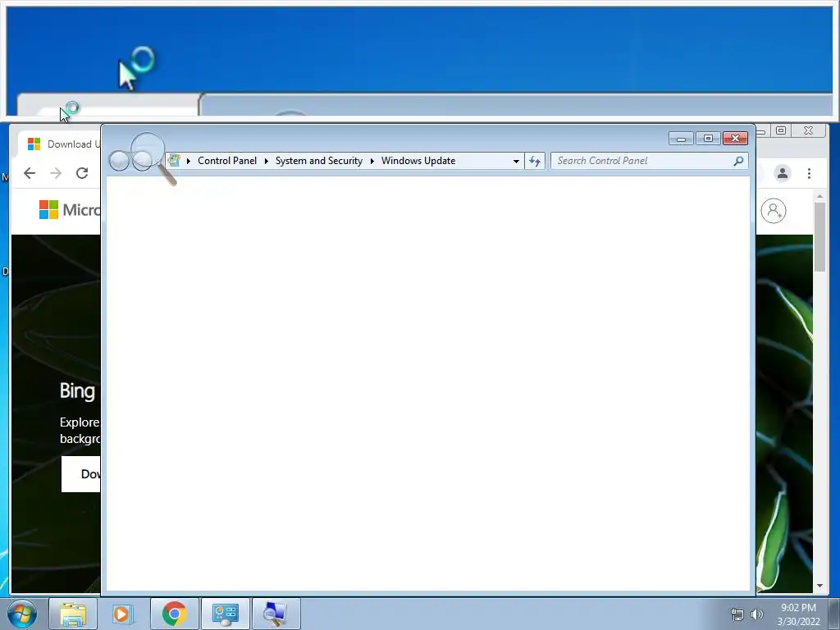Expand arrow before System and Security
Image resolution: width=840 pixels, height=630 pixels.
pos(267,161)
